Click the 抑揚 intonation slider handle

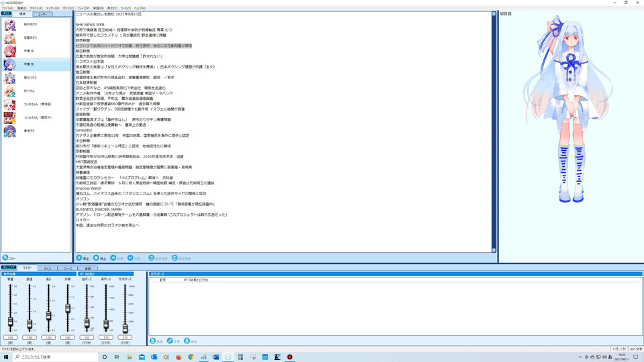coord(68,308)
